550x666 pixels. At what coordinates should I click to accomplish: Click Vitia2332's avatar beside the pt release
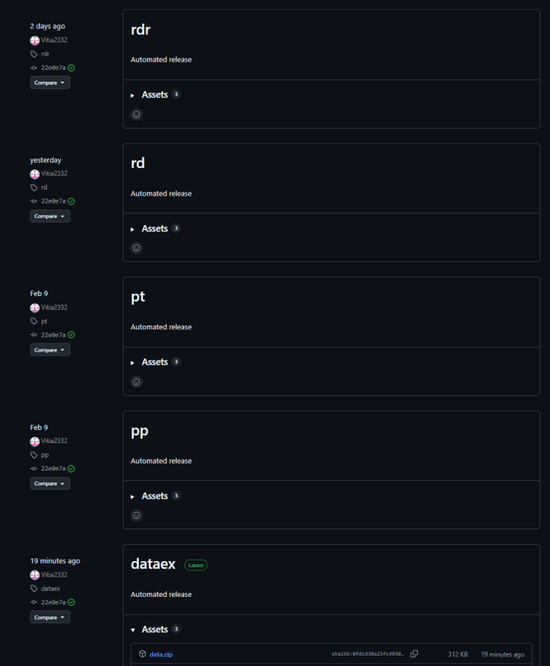(34, 308)
